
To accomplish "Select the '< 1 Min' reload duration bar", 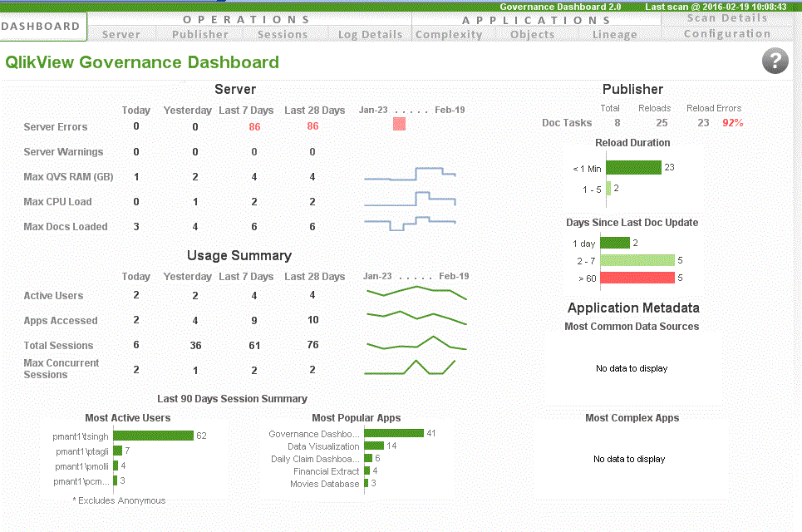I will 634,167.
